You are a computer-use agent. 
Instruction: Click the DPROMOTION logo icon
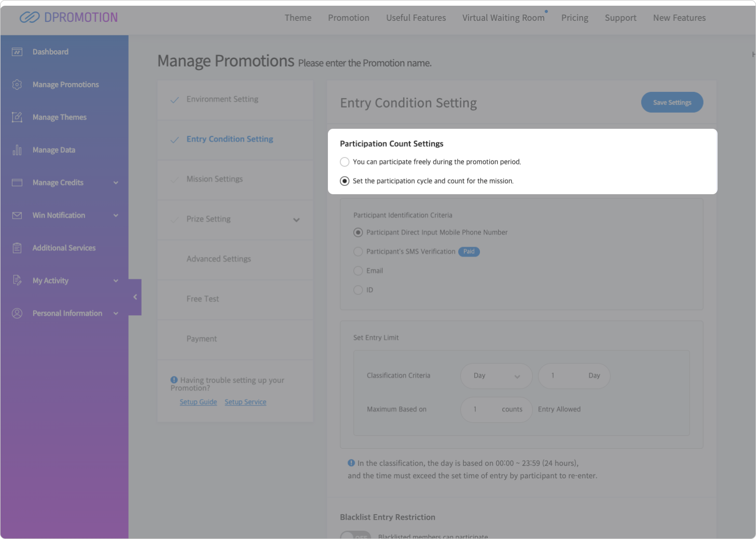click(x=30, y=18)
